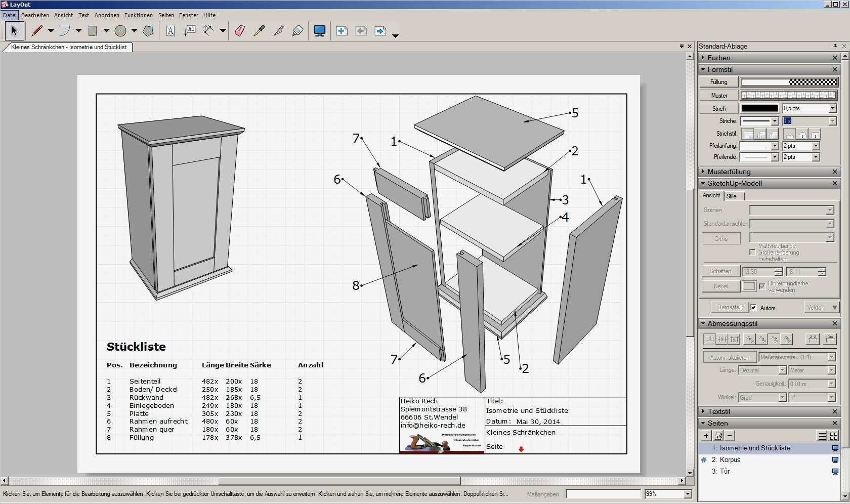Click the Füllung button
This screenshot has width=850, height=504.
tap(718, 82)
